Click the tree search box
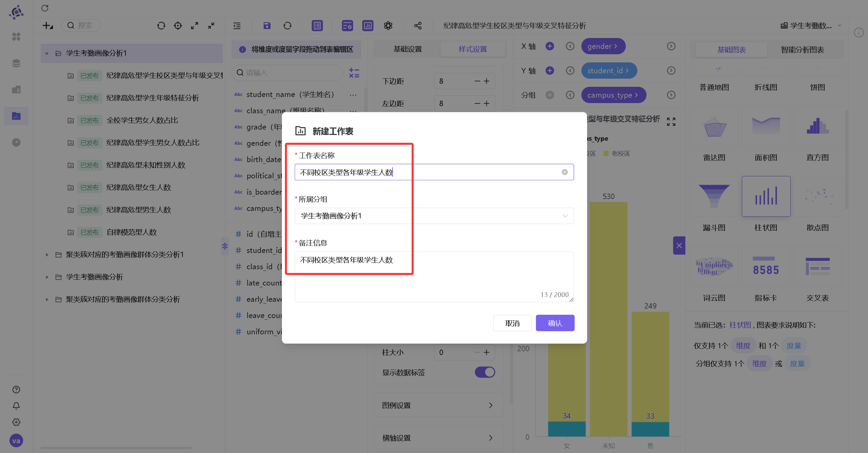This screenshot has height=453, width=868. pos(81,25)
